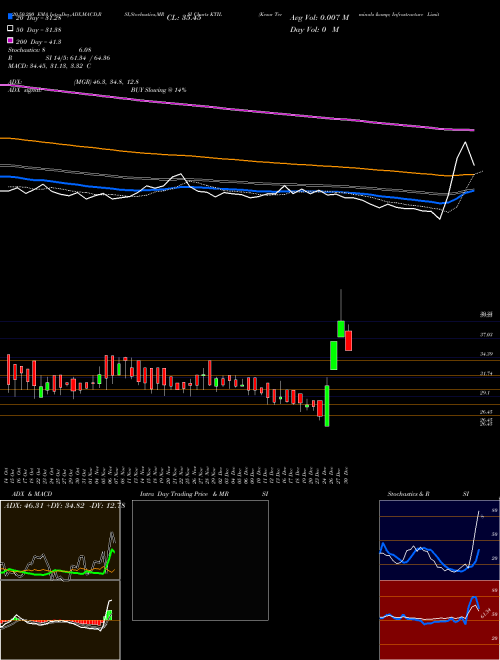Click the 'MACD: 34.45, 31.13, 3.32 C' readout

tap(50, 66)
